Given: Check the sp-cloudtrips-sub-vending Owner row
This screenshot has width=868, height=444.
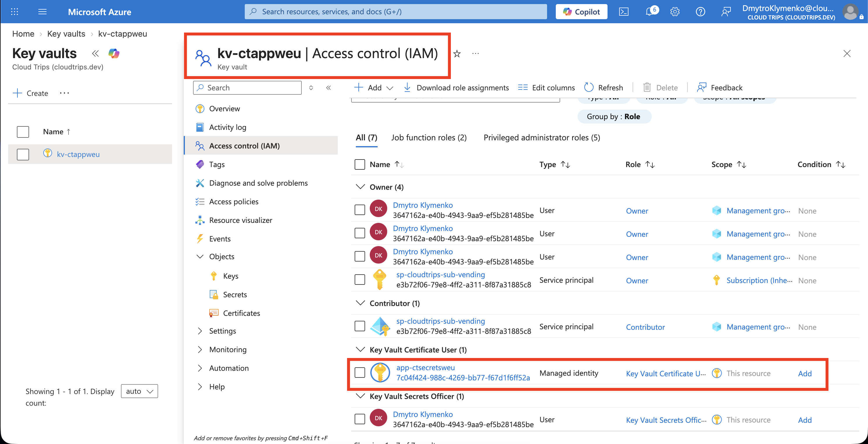Looking at the screenshot, I should click(360, 280).
